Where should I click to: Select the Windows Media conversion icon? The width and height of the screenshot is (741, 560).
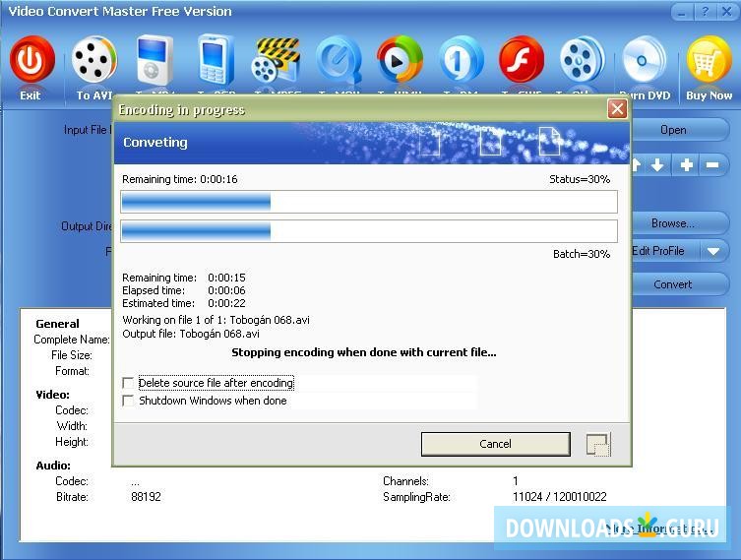tap(400, 60)
